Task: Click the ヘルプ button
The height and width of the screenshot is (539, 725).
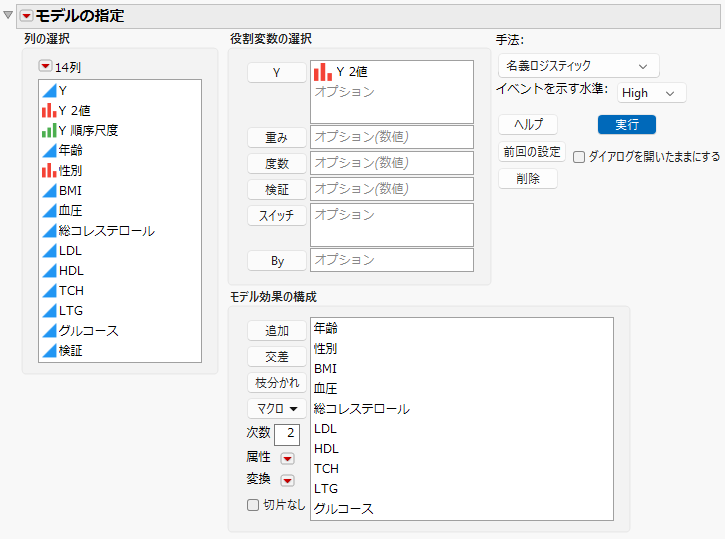Action: (528, 124)
